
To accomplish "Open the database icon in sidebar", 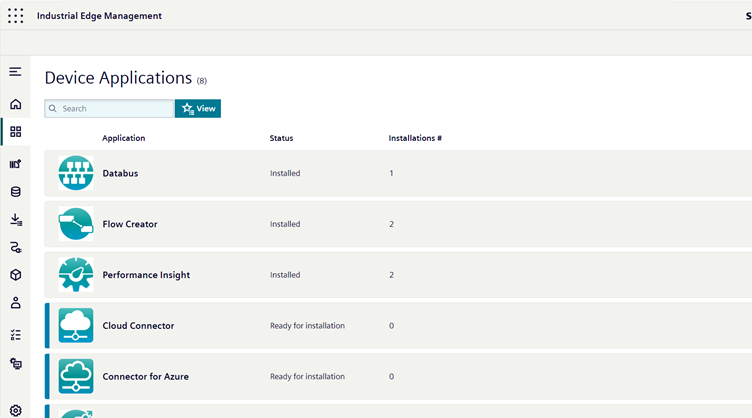I will [x=15, y=191].
